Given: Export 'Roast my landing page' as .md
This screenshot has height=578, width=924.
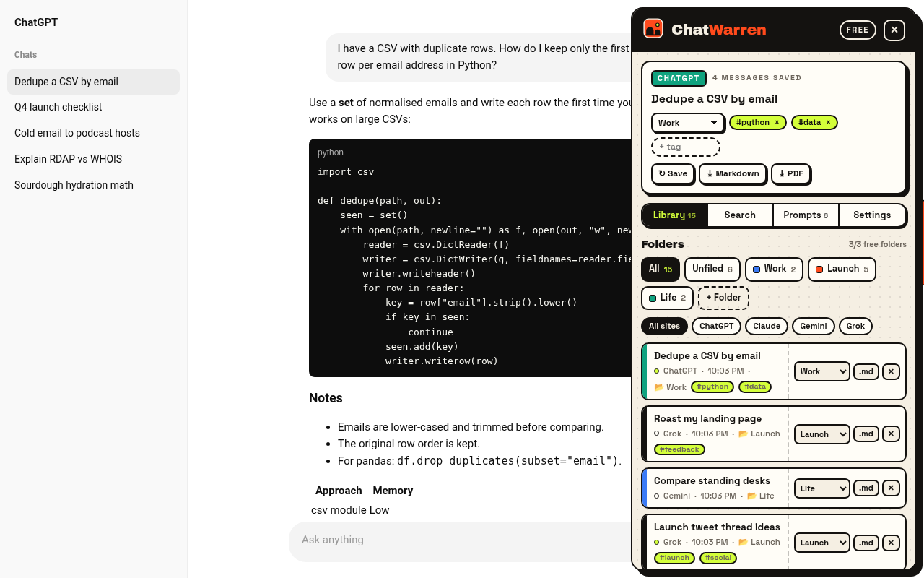Looking at the screenshot, I should tap(866, 434).
